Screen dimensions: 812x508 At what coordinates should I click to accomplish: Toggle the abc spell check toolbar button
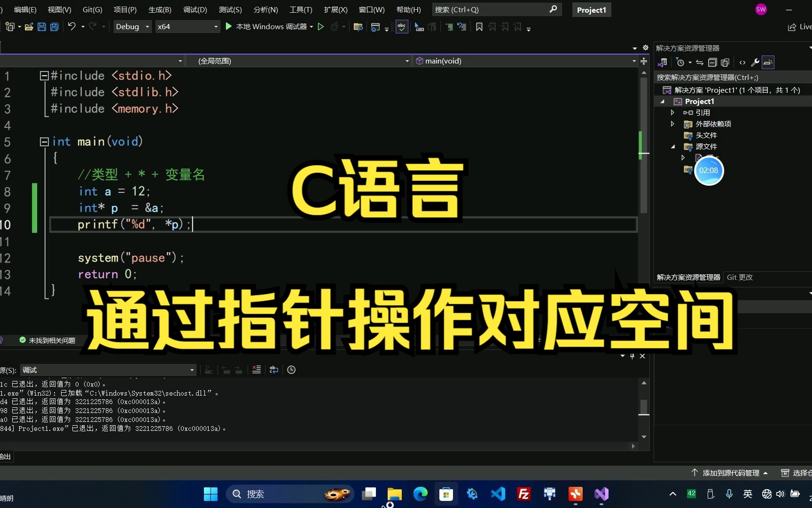402,27
